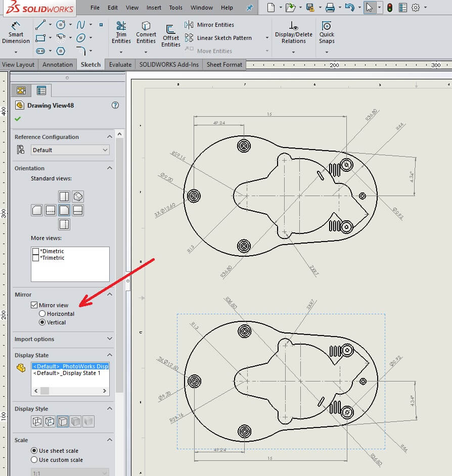Switch to the Annotation tab
Image resolution: width=452 pixels, height=476 pixels.
[57, 64]
